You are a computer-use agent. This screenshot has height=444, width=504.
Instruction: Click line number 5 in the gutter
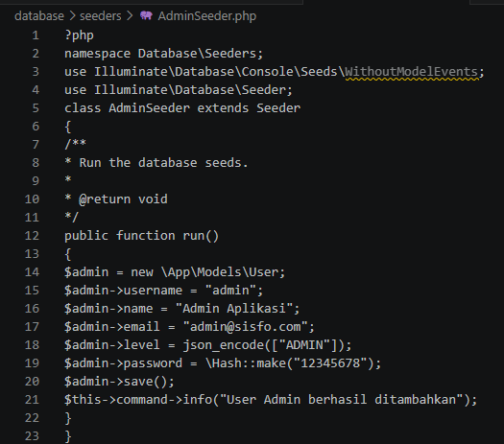click(36, 108)
